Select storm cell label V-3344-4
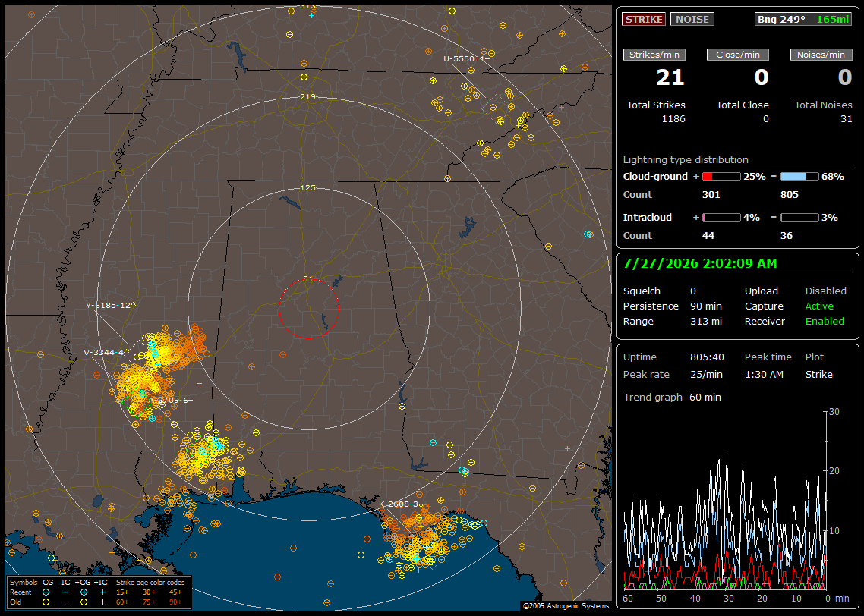Image resolution: width=864 pixels, height=616 pixels. tap(103, 352)
